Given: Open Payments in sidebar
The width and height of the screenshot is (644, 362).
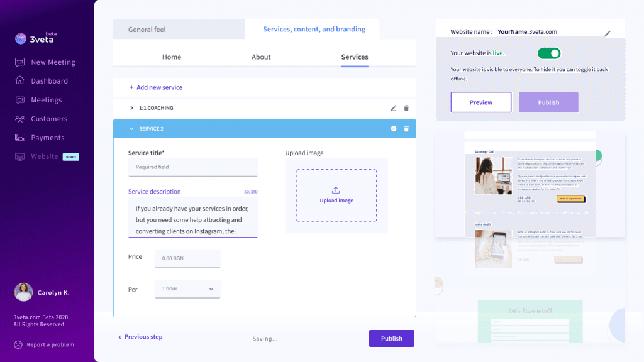Looking at the screenshot, I should click(x=48, y=138).
